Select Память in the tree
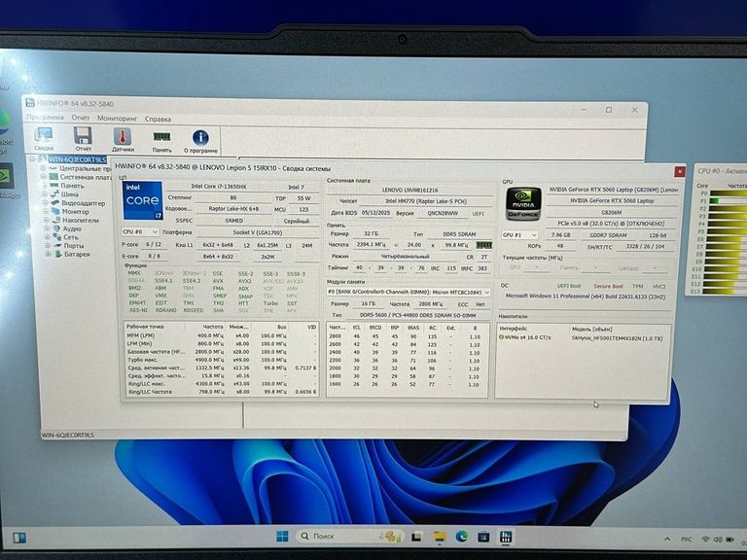 tap(72, 186)
